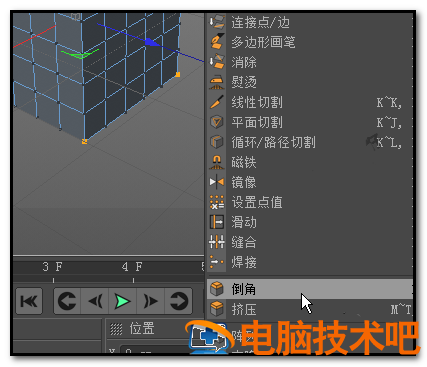The image size is (427, 367).
Task: Go to the next keyframe
Action: (178, 301)
